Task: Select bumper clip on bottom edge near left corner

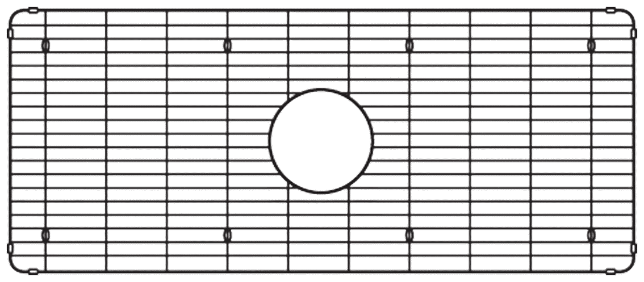Action: coord(33,271)
